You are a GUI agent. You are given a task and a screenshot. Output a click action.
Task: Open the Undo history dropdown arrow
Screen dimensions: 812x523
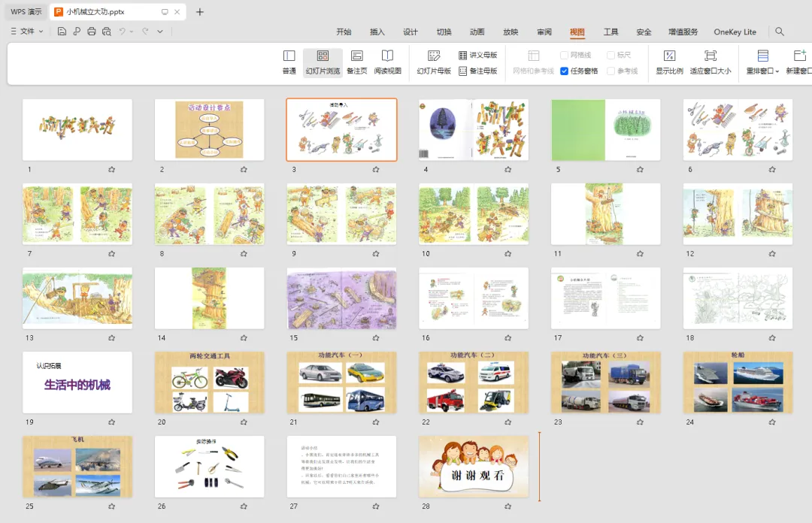[x=132, y=32]
